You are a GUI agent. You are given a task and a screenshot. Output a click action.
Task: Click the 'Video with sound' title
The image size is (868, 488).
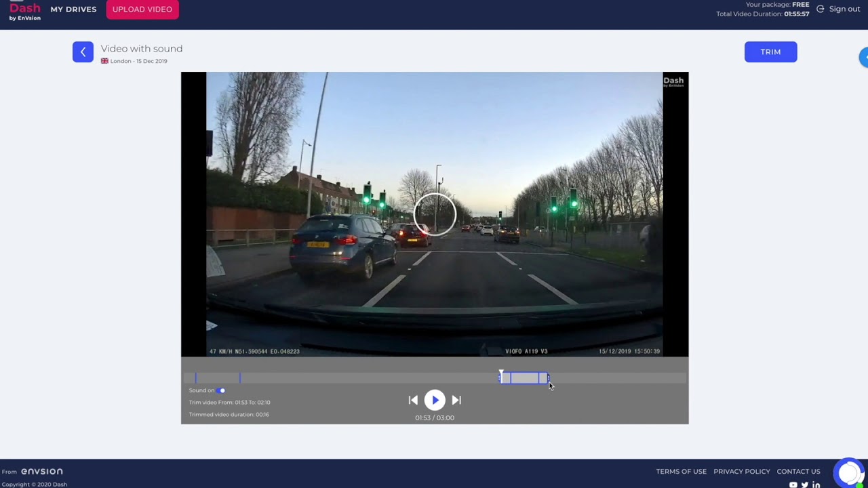[x=142, y=49]
